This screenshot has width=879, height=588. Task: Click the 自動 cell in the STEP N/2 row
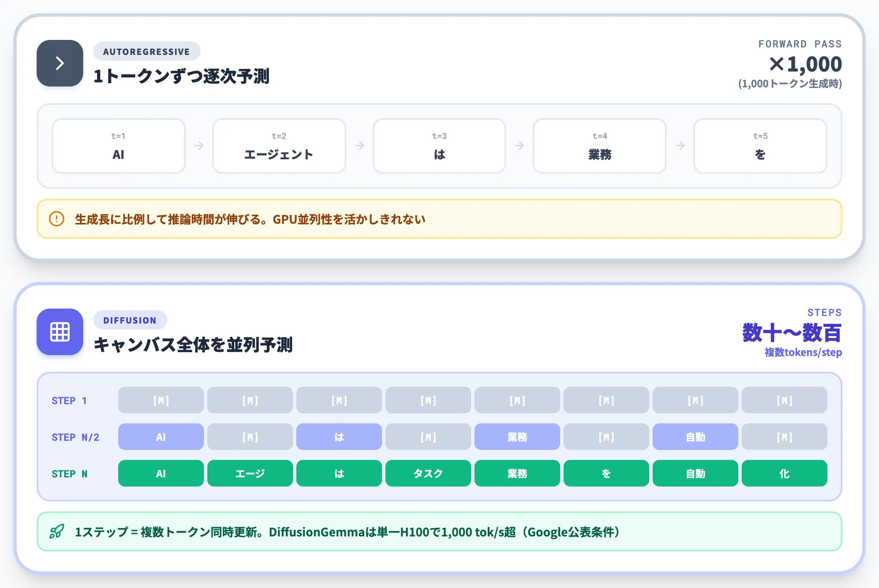695,437
